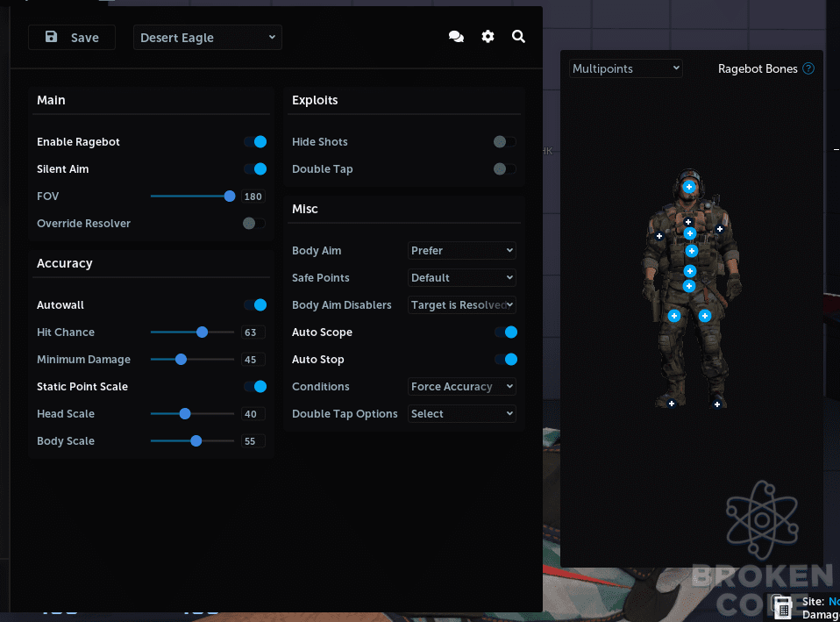This screenshot has width=840, height=622.
Task: Toggle the Auto Stop switch
Action: (506, 360)
